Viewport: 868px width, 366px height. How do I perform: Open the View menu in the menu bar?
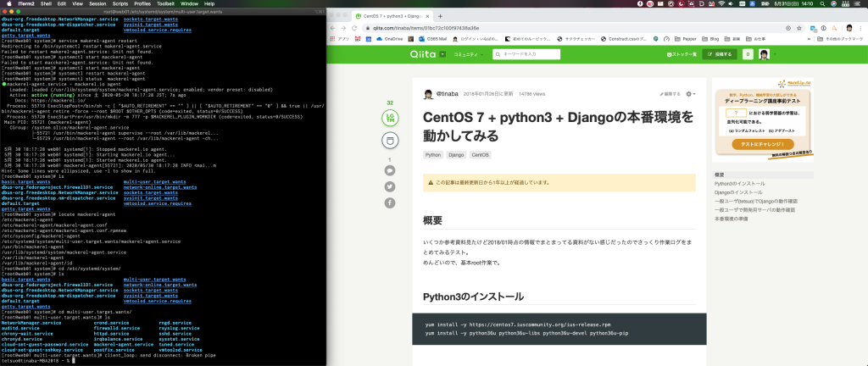coord(77,3)
